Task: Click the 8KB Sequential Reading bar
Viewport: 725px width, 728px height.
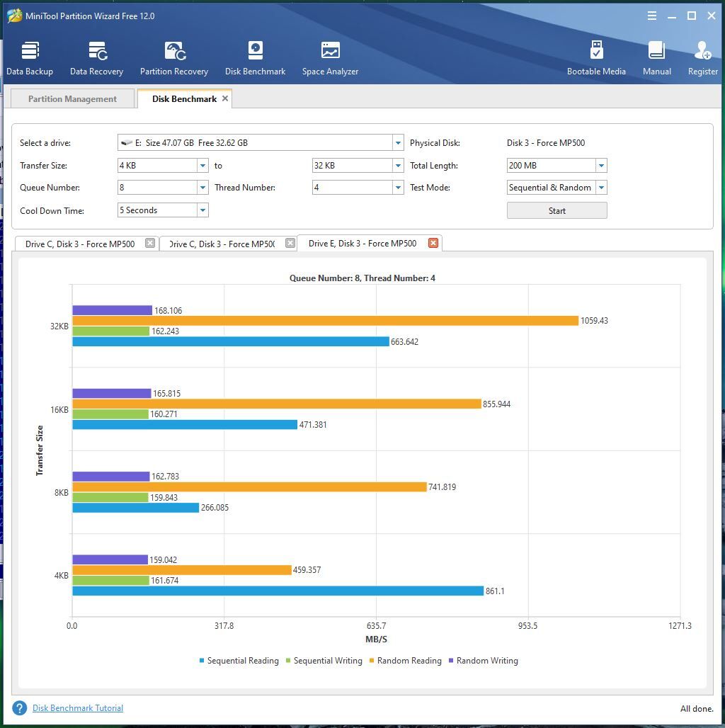Action: coord(135,508)
